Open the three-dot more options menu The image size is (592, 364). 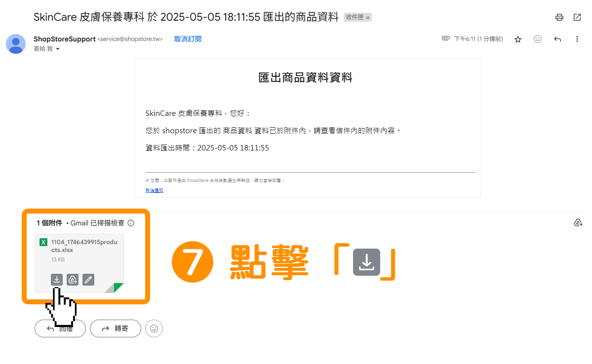pos(577,39)
